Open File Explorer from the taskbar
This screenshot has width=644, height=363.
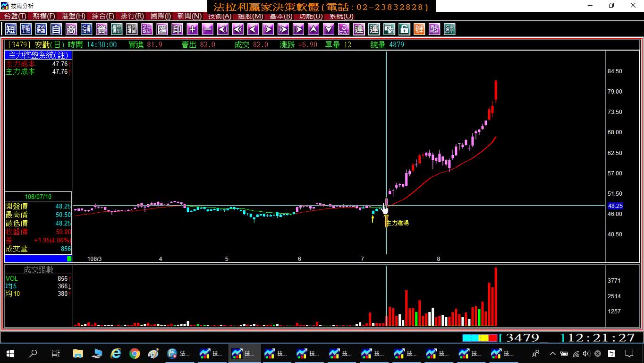78,353
